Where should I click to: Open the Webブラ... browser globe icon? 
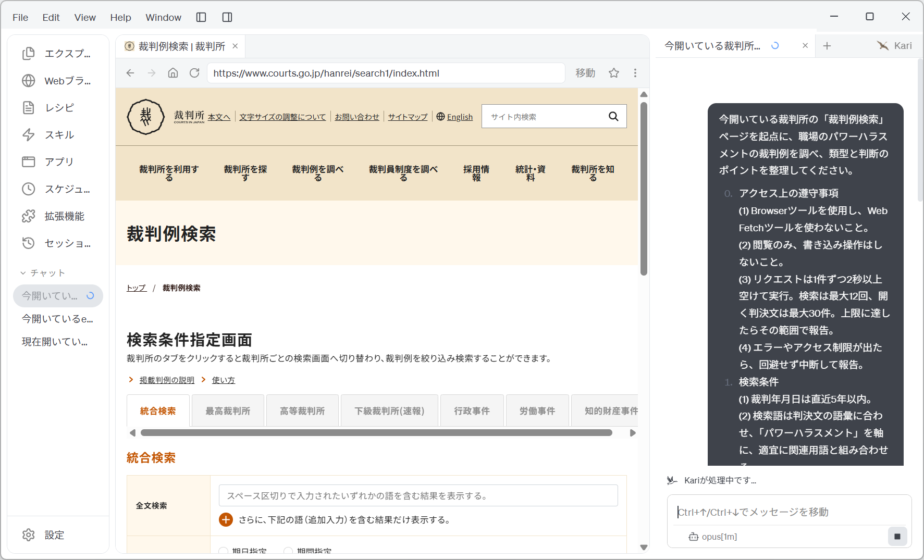[x=29, y=81]
